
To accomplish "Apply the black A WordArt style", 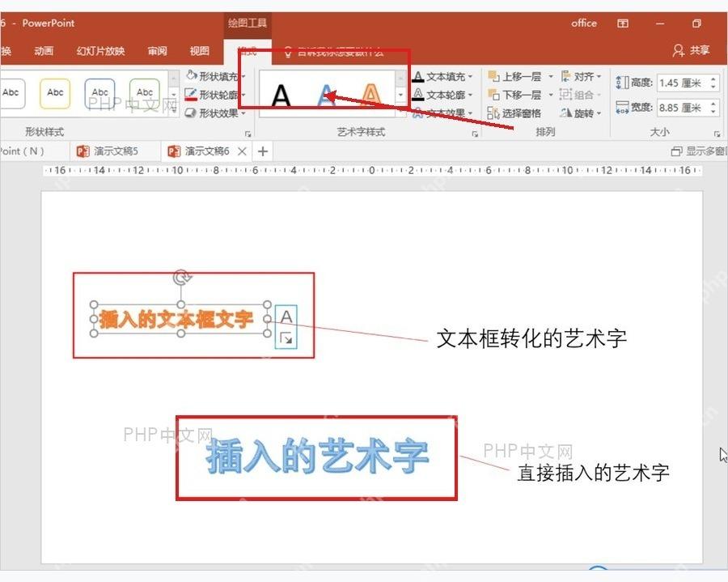I will coord(281,96).
